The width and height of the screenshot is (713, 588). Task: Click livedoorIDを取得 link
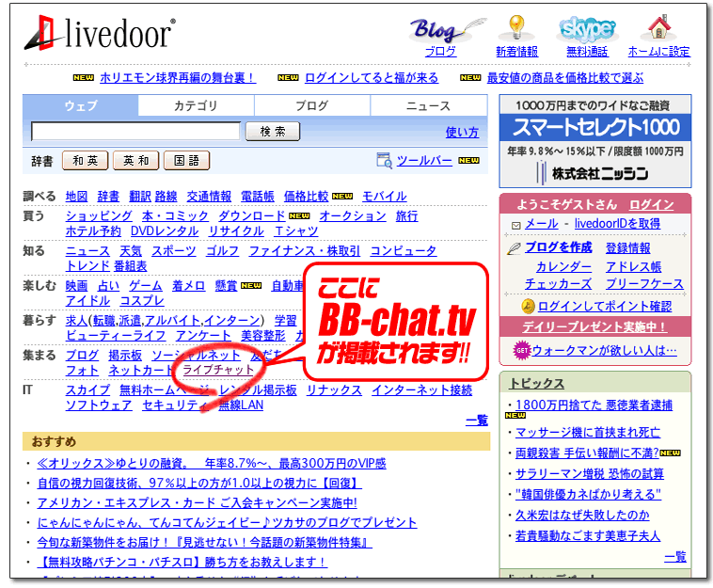pyautogui.click(x=617, y=224)
